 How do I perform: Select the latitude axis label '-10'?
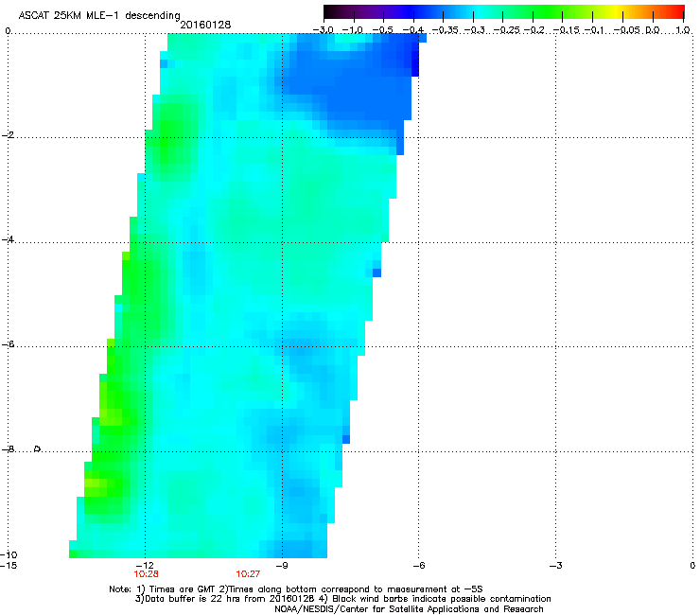pyautogui.click(x=9, y=555)
